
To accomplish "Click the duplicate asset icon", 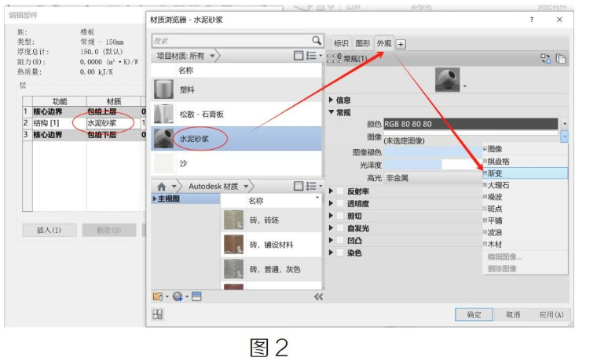I will (x=561, y=59).
